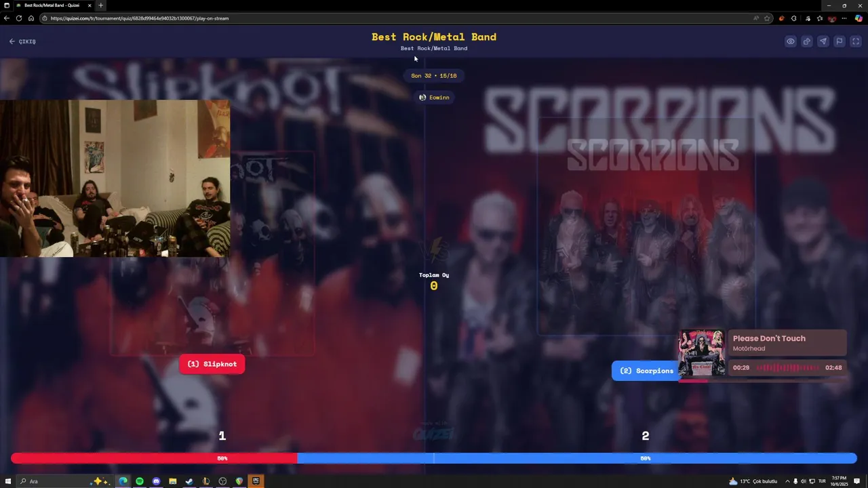Click the Please Don't Touch song title

[769, 338]
